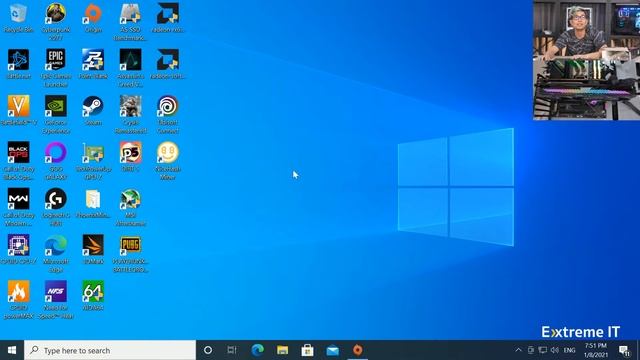
Task: Select the GeForce Experience shortcut
Action: pyautogui.click(x=56, y=114)
